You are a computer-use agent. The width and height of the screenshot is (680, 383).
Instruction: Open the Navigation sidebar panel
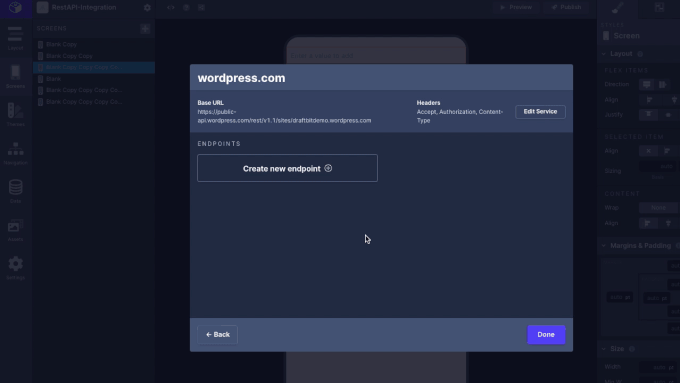coord(15,153)
